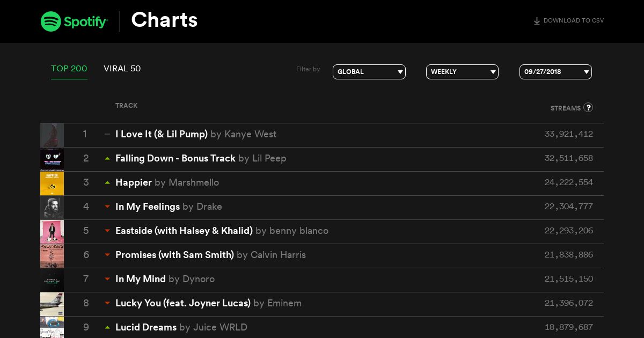Open the 09/27/2018 date dropdown
The height and width of the screenshot is (338, 644).
[x=555, y=72]
